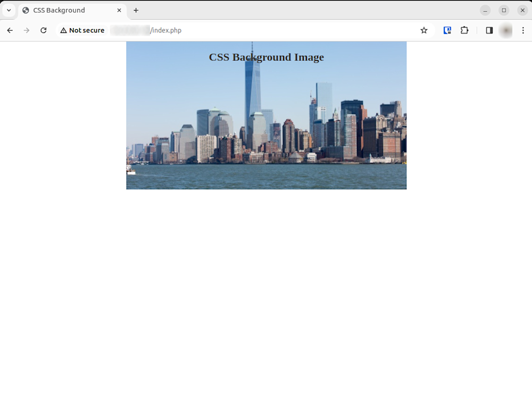This screenshot has height=415, width=532.
Task: Bookmark this page with the star icon
Action: 424,30
